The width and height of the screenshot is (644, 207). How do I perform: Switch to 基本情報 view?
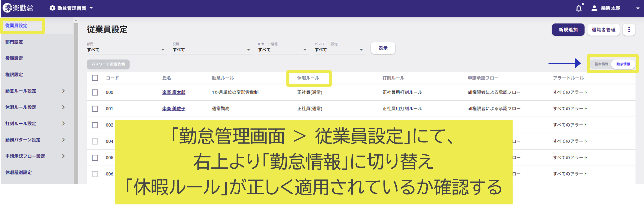pyautogui.click(x=601, y=64)
